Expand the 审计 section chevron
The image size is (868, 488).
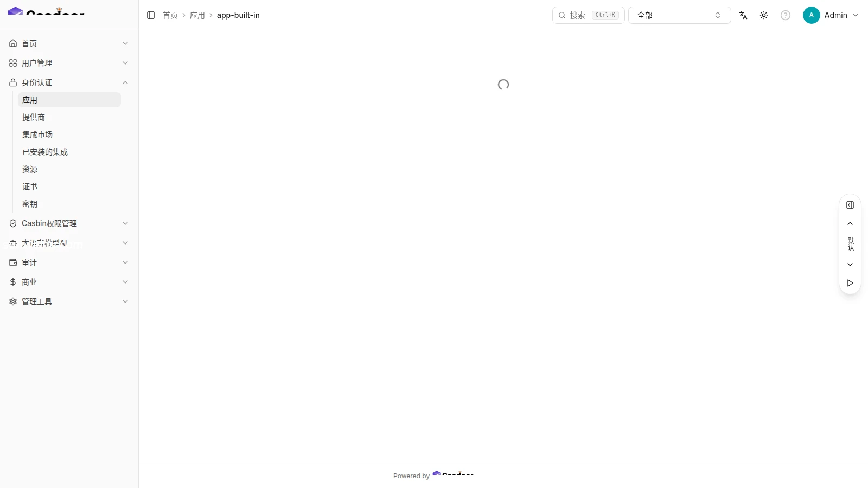tap(125, 262)
